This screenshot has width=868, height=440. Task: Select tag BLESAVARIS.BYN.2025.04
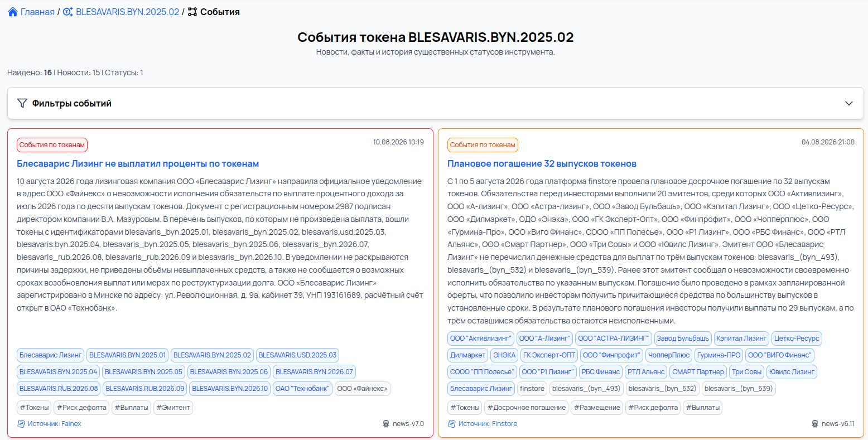(59, 372)
